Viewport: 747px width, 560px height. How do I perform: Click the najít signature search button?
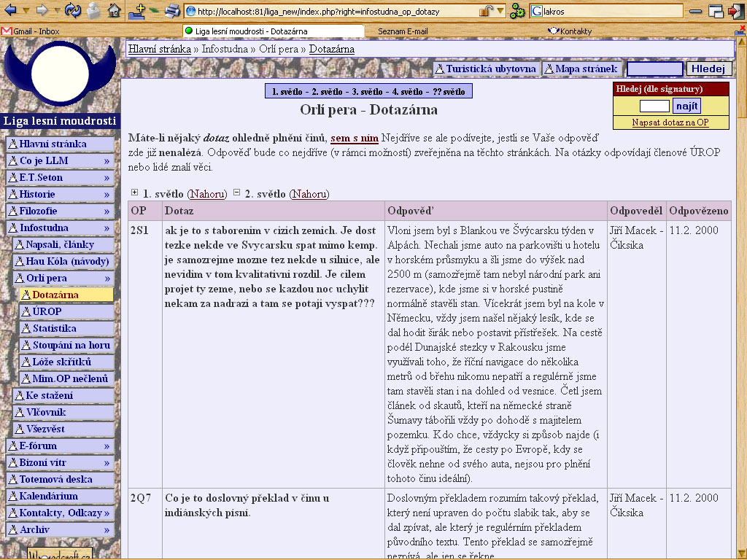pyautogui.click(x=687, y=106)
